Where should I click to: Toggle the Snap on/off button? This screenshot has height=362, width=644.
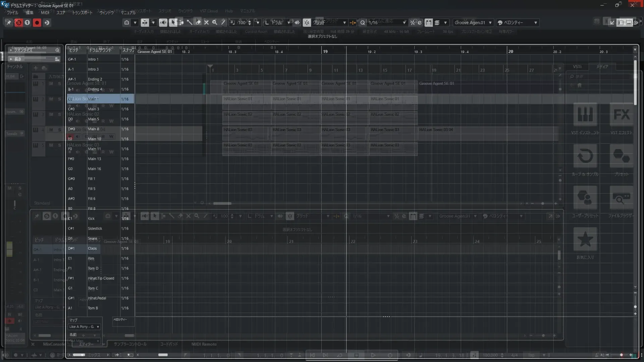(307, 22)
